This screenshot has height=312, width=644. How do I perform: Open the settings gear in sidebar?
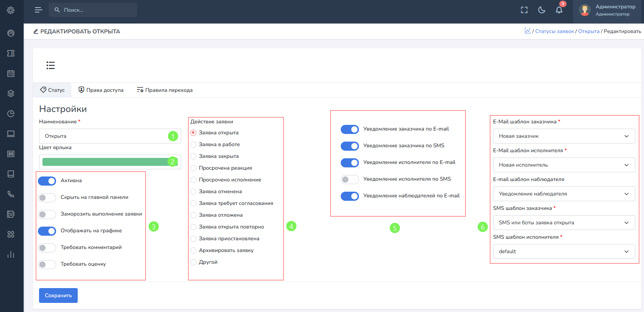click(11, 10)
